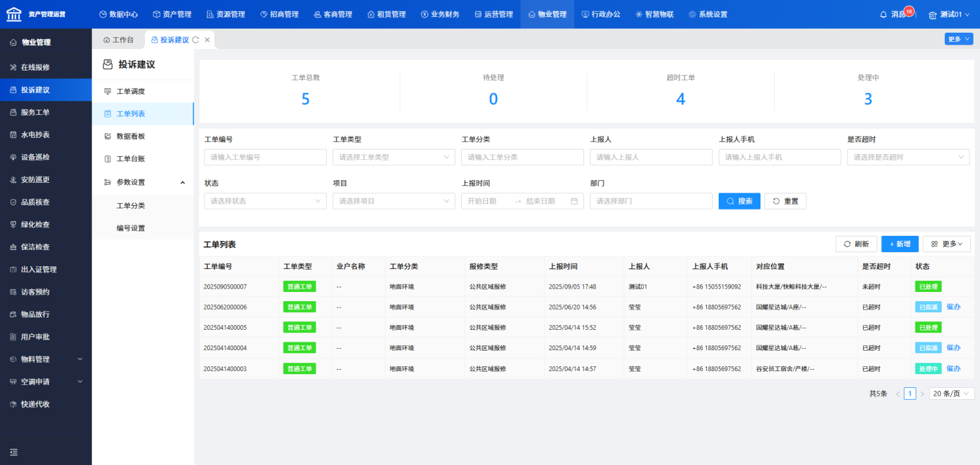Switch to the 工作台 tab
This screenshot has height=465, width=980.
(118, 40)
